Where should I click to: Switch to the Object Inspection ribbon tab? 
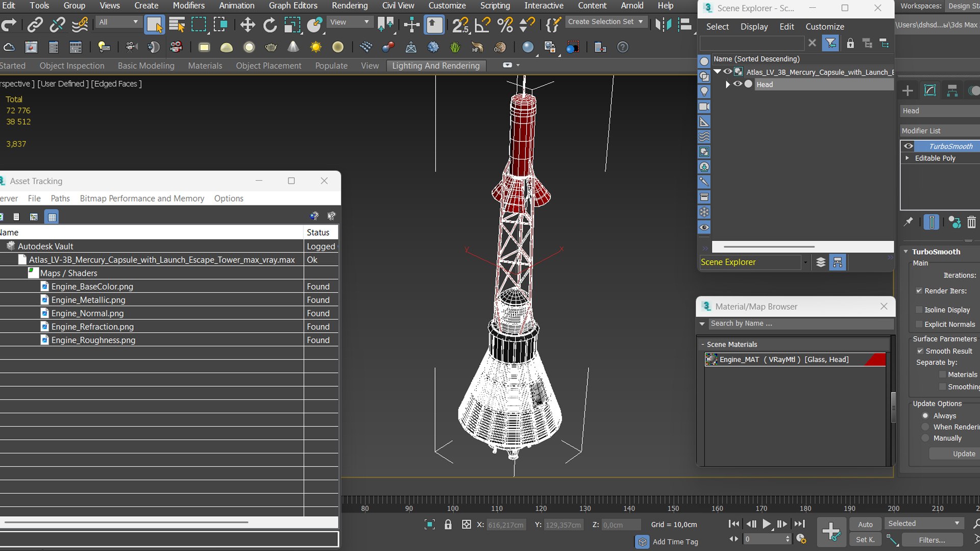[x=72, y=66]
